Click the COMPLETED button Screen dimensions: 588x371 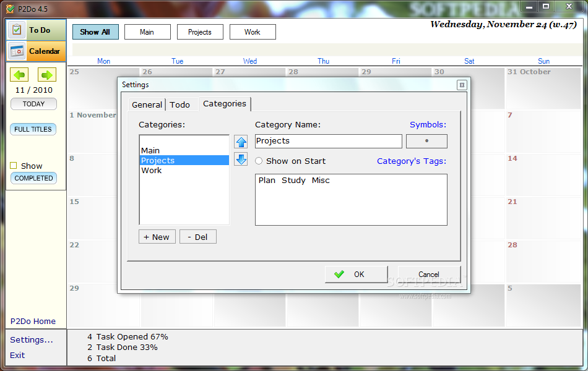(x=34, y=178)
